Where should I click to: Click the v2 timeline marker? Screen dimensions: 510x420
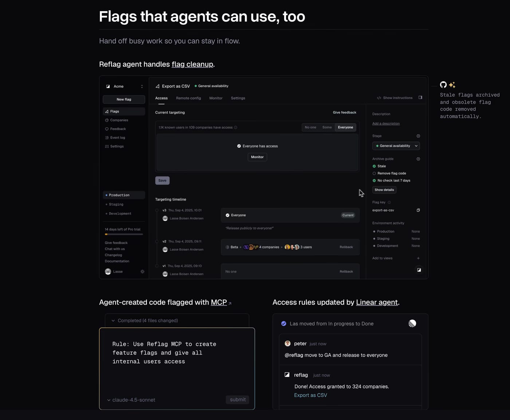coord(157,242)
